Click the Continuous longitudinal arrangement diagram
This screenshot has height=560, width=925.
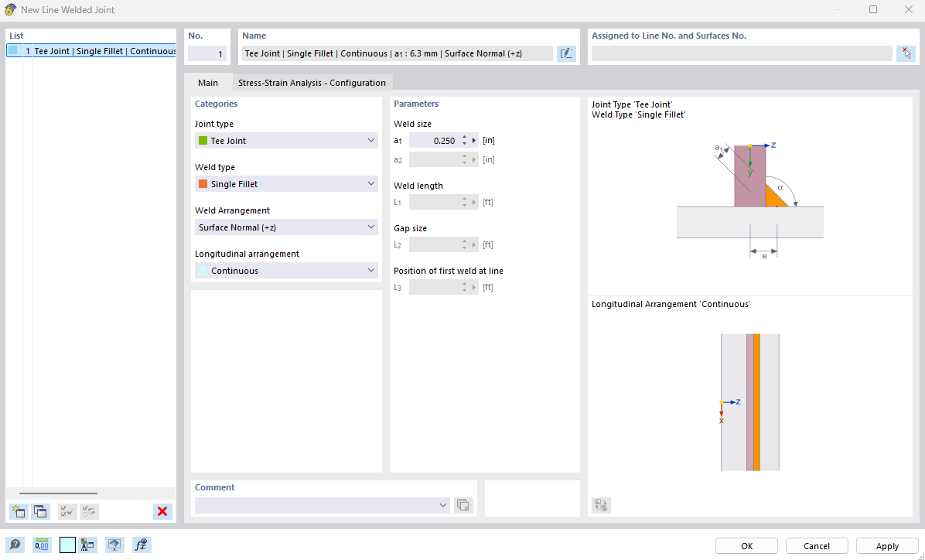click(x=749, y=402)
